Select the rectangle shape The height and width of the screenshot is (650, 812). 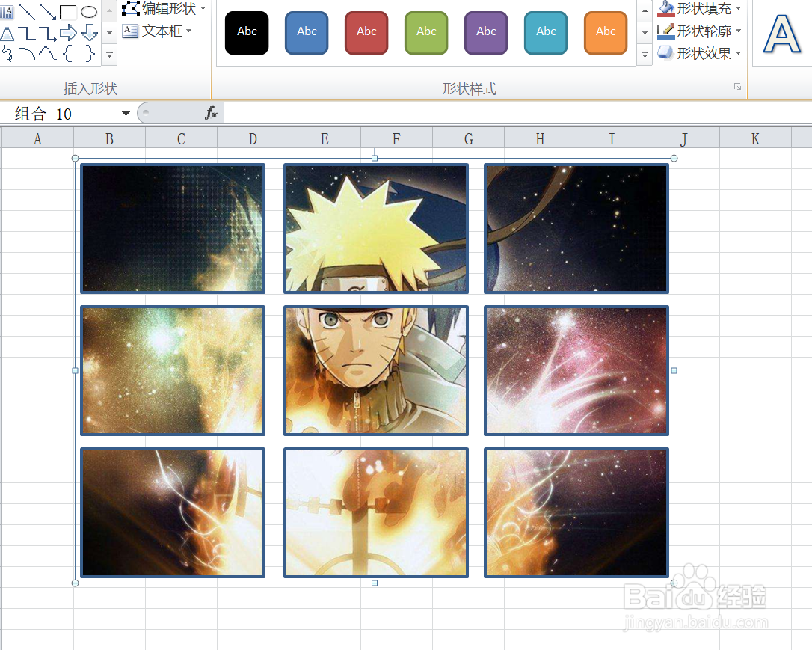pyautogui.click(x=68, y=12)
